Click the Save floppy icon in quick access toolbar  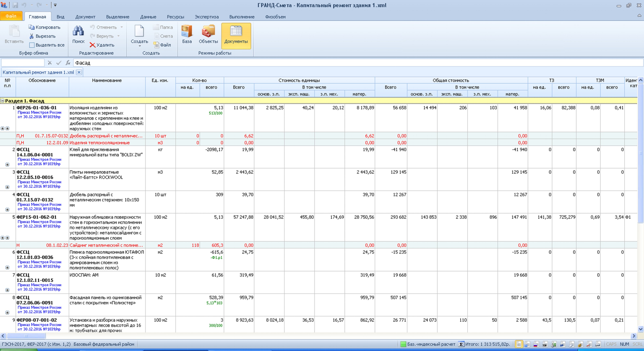click(15, 5)
